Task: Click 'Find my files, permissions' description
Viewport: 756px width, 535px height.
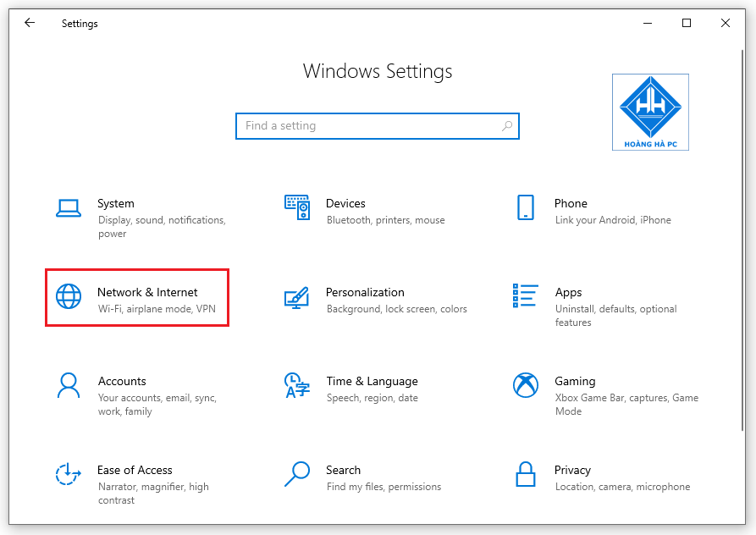Action: pos(384,487)
